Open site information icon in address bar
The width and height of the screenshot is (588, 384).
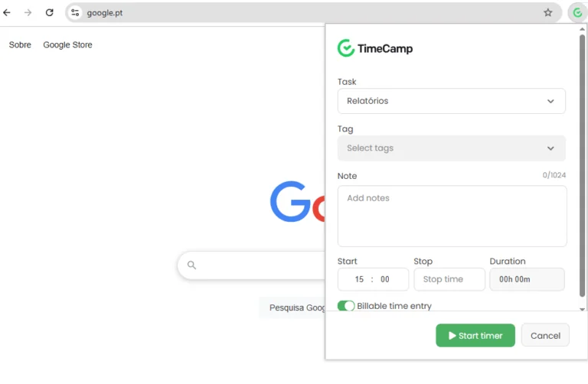75,12
